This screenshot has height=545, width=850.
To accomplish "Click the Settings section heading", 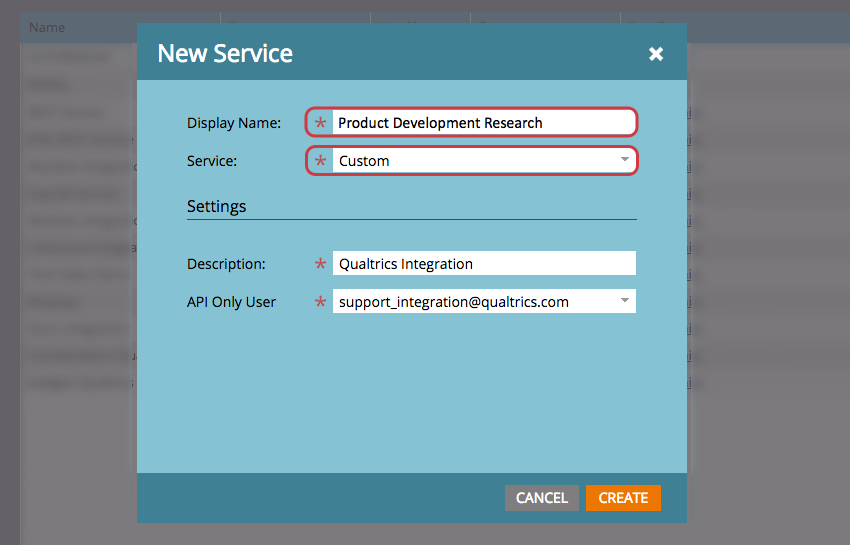I will 216,207.
